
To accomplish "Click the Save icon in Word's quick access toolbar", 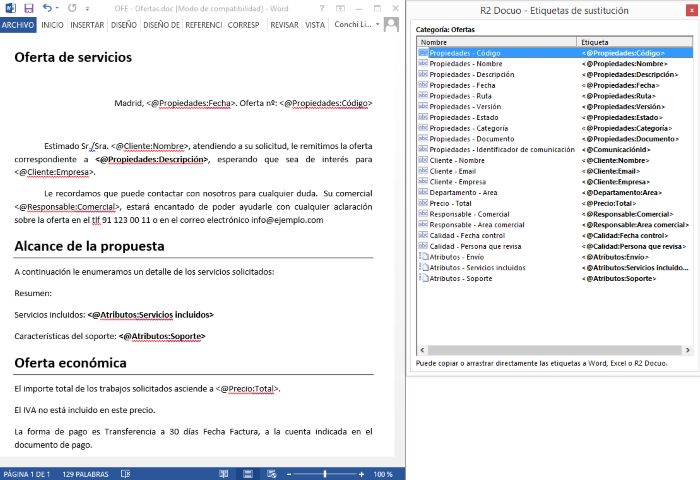I will (29, 8).
